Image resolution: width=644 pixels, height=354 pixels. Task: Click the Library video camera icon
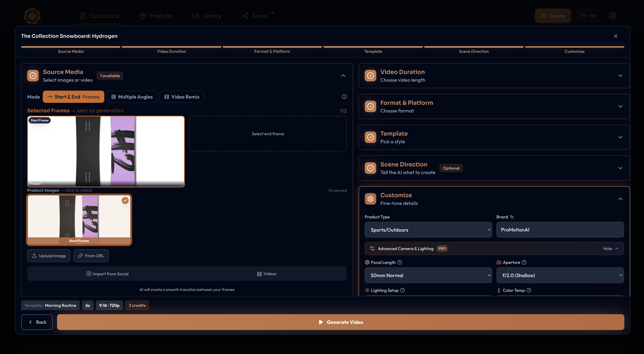[196, 16]
